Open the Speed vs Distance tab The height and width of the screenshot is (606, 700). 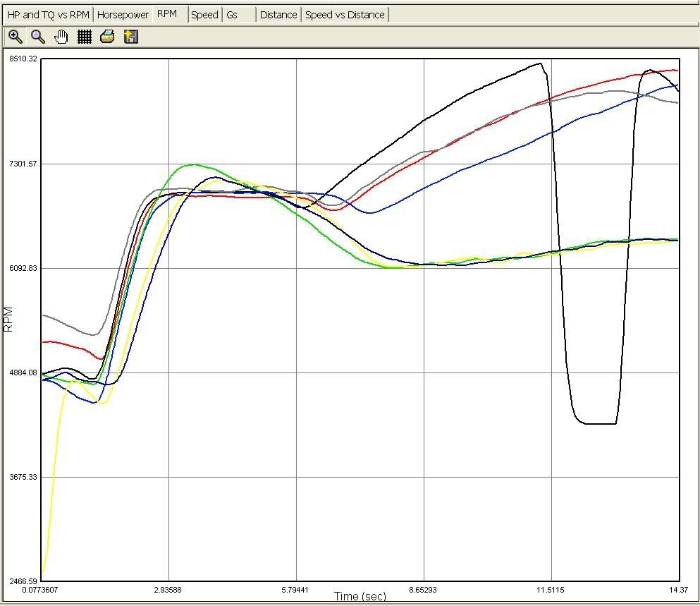click(x=345, y=15)
